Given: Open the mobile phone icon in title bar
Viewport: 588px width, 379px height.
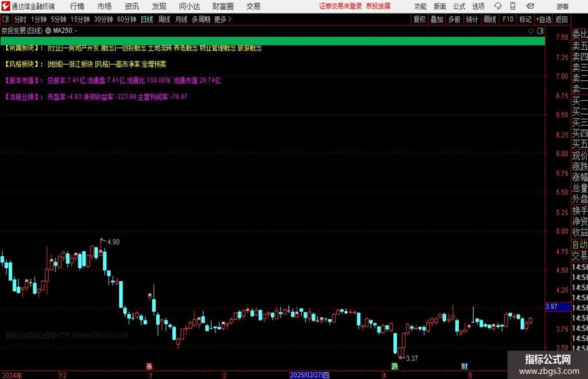Looking at the screenshot, I should click(513, 6).
